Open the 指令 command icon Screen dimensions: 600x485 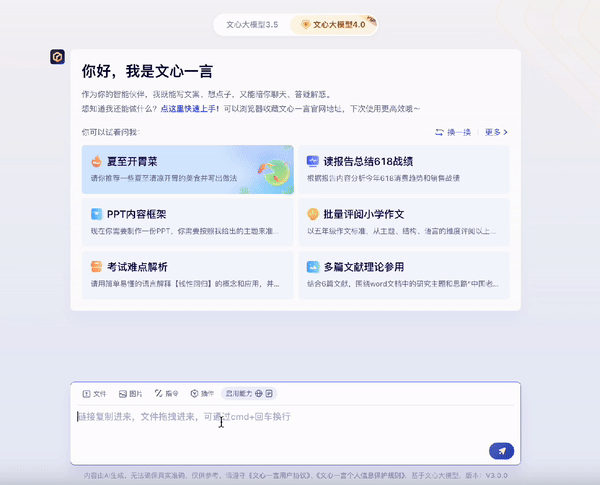[x=158, y=394]
